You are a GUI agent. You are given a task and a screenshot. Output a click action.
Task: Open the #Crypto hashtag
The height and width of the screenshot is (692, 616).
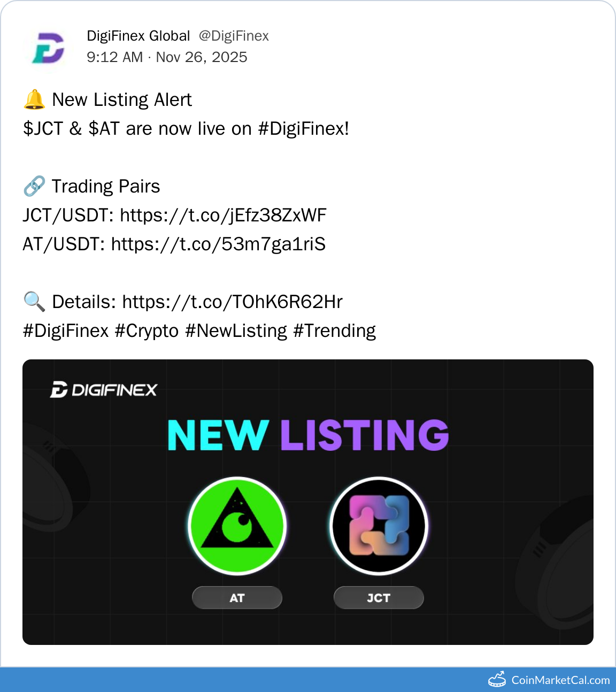coord(147,330)
